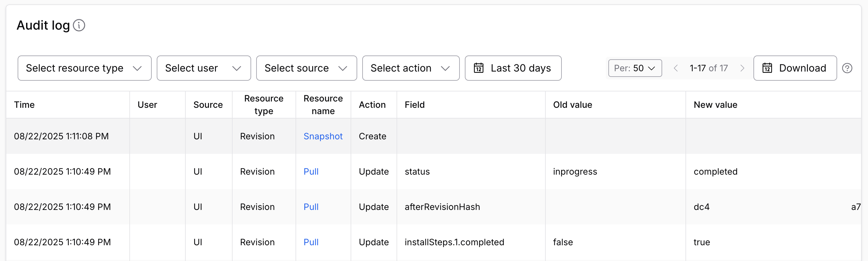Screen dimensions: 868x261
Task: Open Pull link in installSteps.1.completed row
Action: pyautogui.click(x=311, y=242)
